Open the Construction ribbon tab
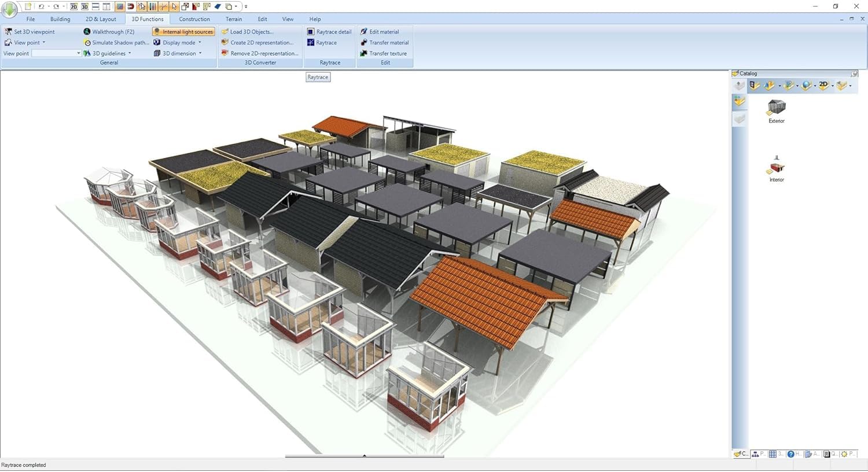Screen dimensions: 868x472 tap(194, 19)
